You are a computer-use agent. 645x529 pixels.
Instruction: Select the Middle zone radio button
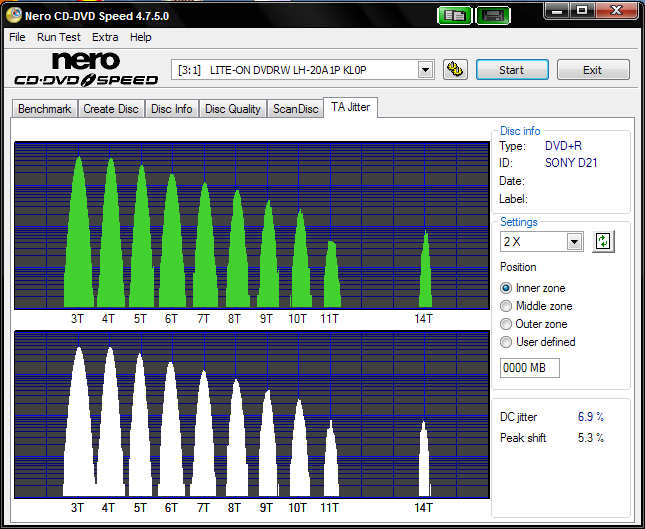tap(506, 306)
